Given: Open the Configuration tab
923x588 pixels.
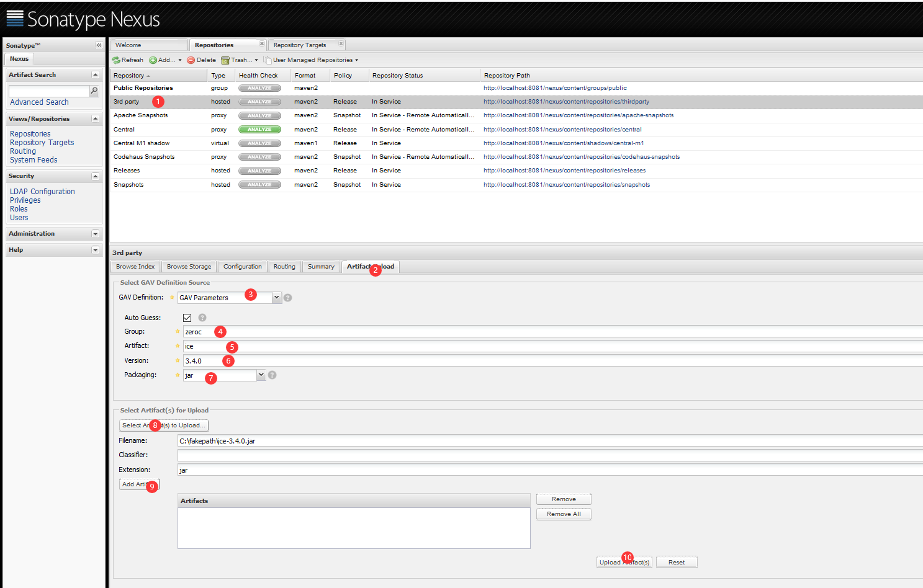Looking at the screenshot, I should [243, 267].
